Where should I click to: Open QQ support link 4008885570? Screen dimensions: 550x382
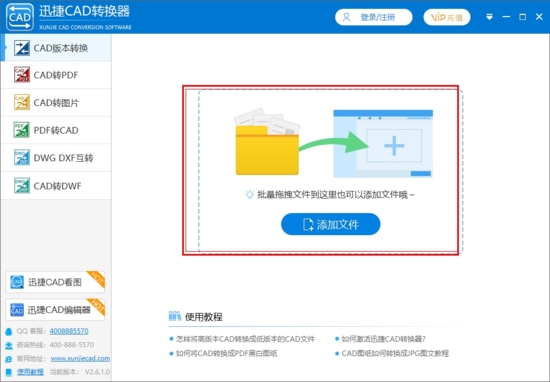(x=69, y=331)
